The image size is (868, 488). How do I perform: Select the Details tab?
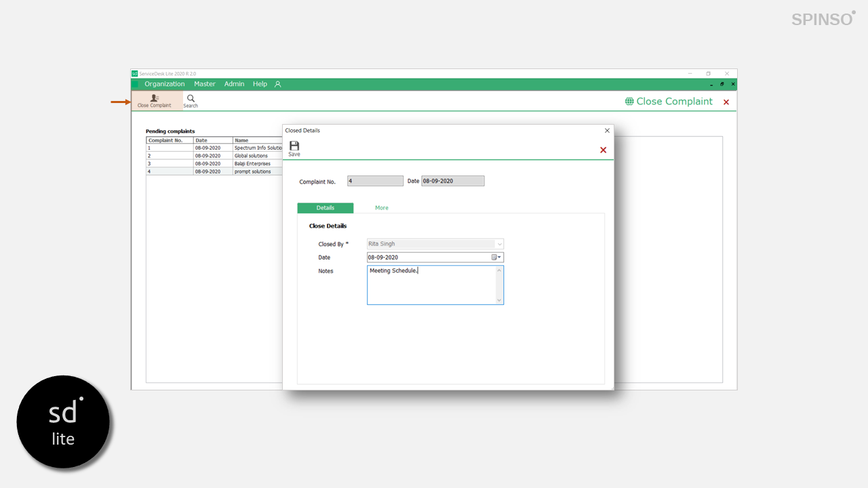click(325, 208)
